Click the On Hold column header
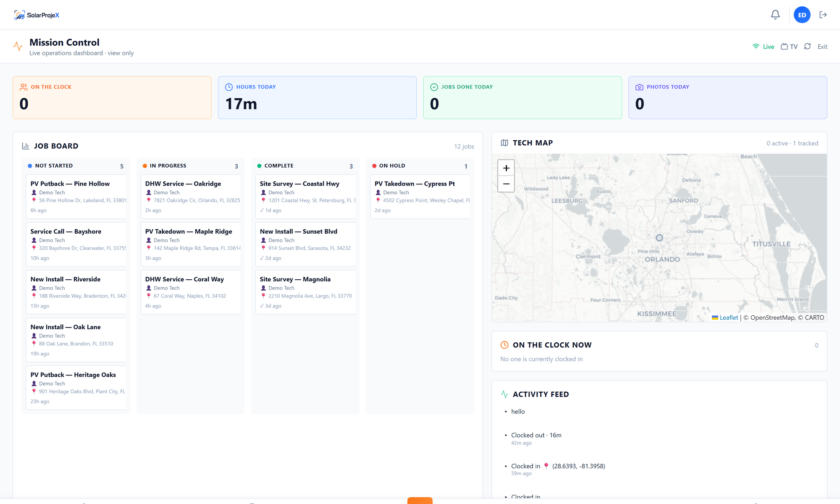Image resolution: width=840 pixels, height=504 pixels. 420,166
